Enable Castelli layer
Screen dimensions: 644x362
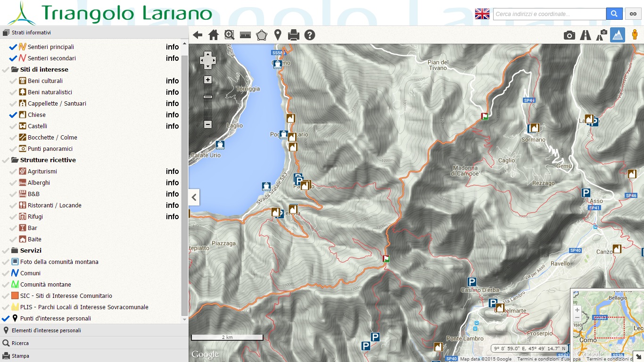click(x=13, y=126)
